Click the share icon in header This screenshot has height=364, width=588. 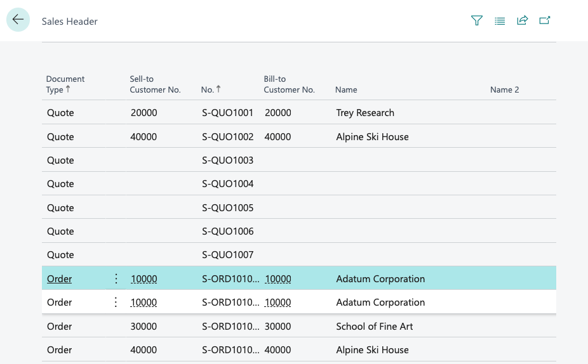tap(523, 20)
